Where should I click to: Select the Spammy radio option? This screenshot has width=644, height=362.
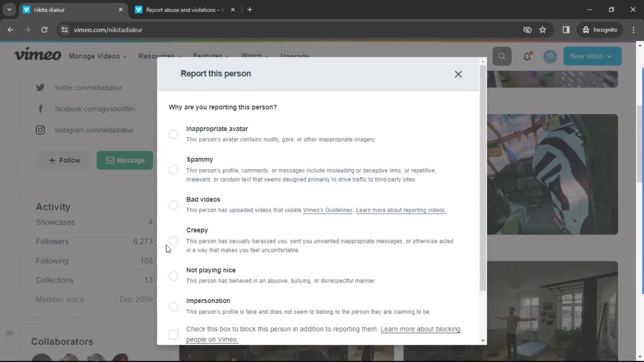click(x=173, y=170)
